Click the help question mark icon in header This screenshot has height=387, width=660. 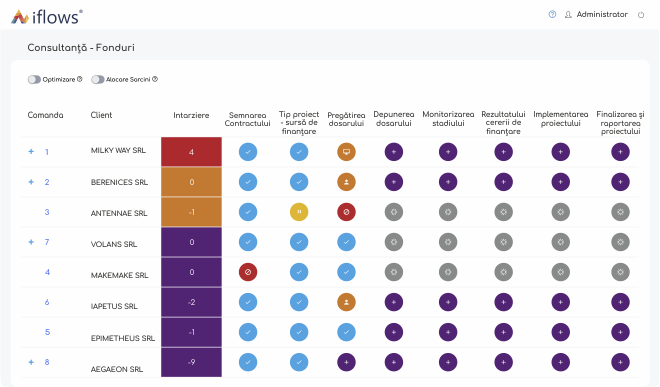tap(552, 14)
